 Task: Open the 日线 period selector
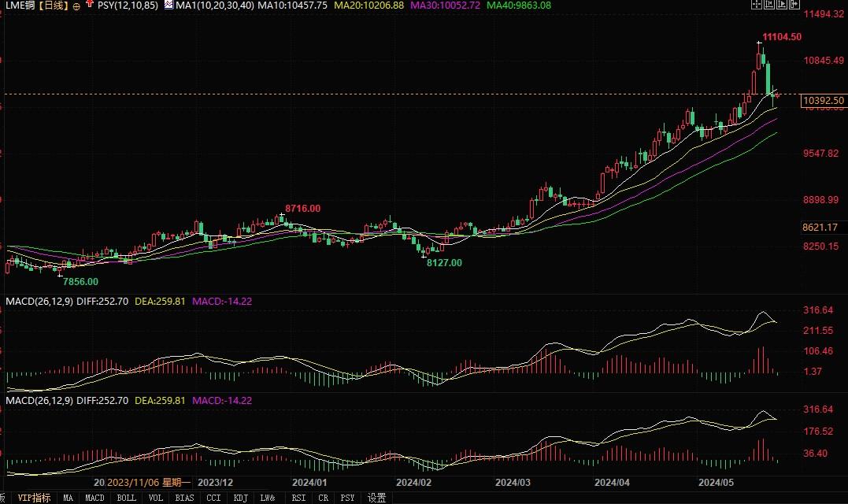point(53,5)
